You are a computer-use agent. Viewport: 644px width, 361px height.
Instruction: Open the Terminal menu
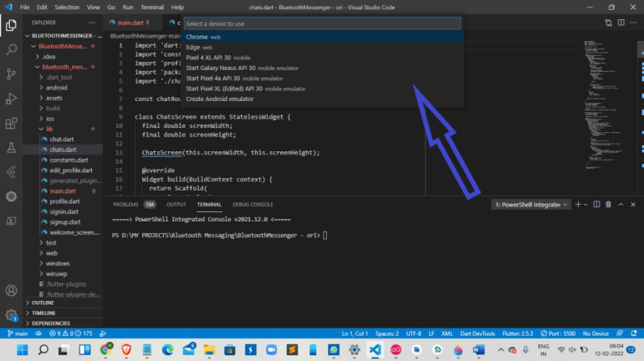tap(152, 7)
